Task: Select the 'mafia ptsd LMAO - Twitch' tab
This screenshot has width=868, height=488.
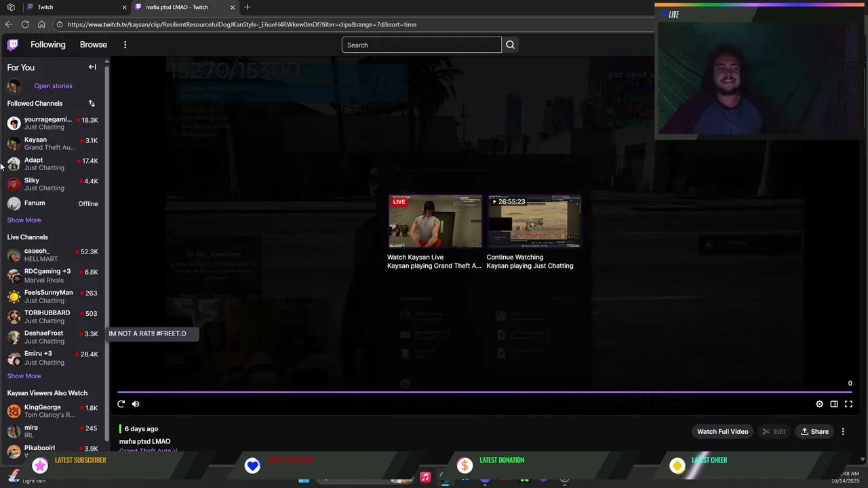Action: coord(184,7)
